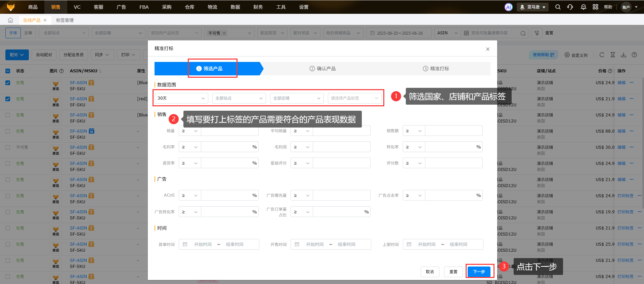Open the ACoS comparison operator dropdown

point(190,195)
